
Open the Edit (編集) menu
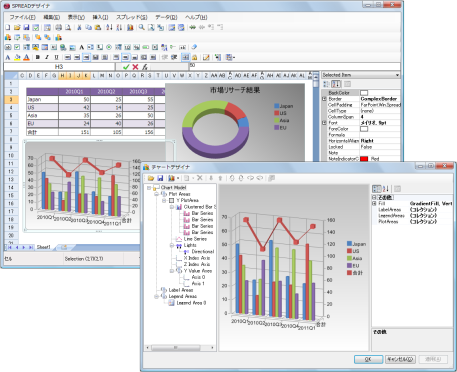coord(52,17)
